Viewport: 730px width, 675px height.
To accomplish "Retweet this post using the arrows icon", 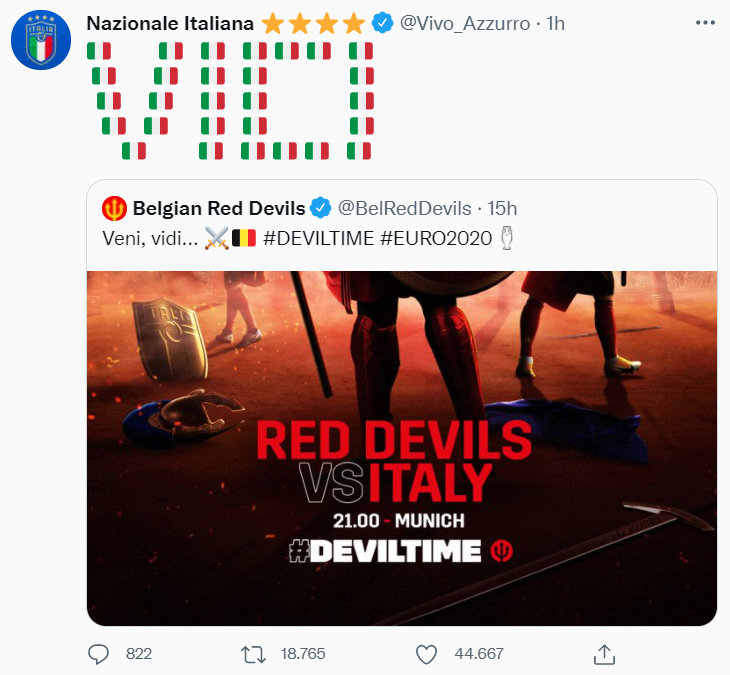I will [x=253, y=653].
